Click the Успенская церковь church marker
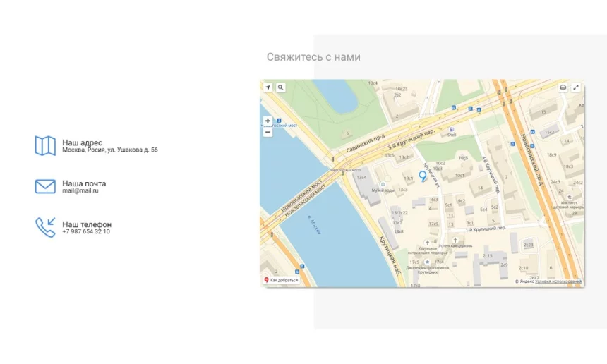The image size is (607, 364). pos(455,240)
